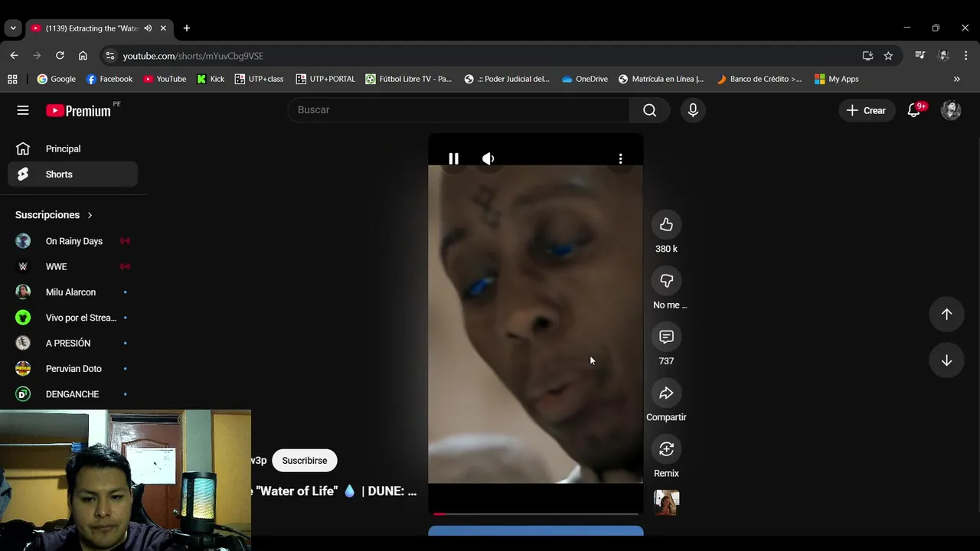This screenshot has width=980, height=551.
Task: Show more bookmarks chevron
Action: point(956,79)
